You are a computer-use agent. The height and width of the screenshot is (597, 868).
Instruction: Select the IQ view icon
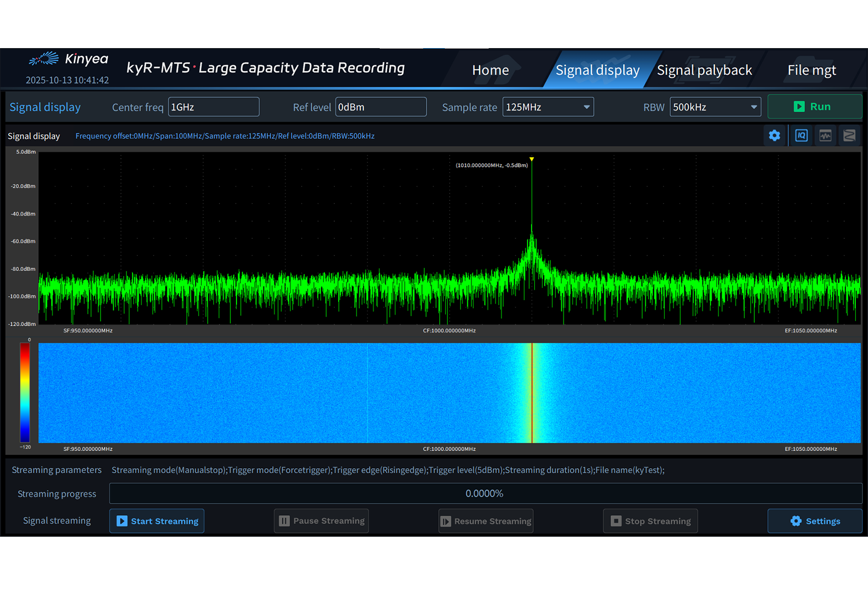[x=801, y=135]
